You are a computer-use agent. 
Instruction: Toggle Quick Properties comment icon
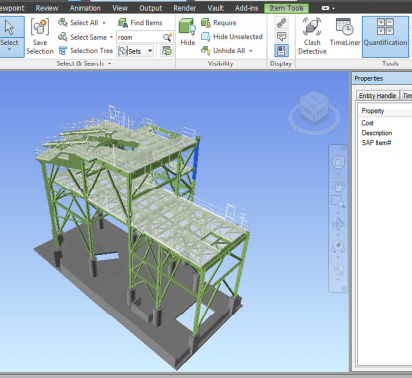tap(281, 37)
